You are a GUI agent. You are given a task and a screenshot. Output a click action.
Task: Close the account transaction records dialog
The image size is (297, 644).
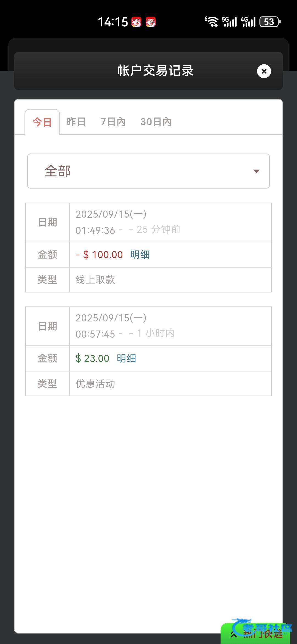[264, 71]
